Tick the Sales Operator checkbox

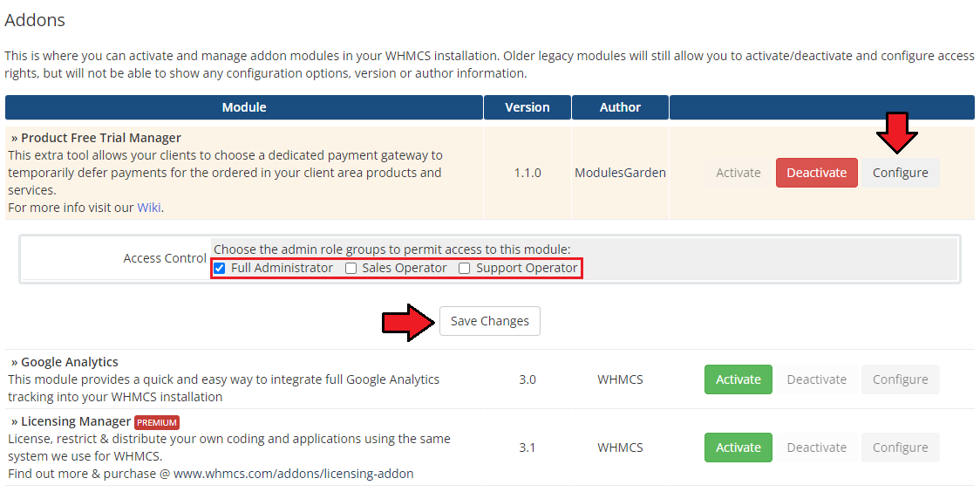(x=351, y=268)
